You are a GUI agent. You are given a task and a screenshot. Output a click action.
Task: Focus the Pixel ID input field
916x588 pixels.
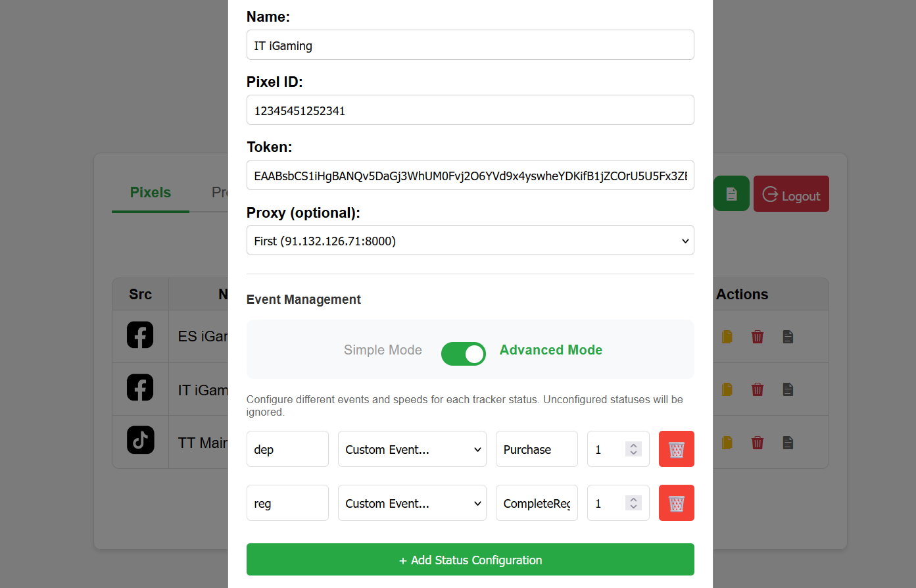tap(470, 110)
